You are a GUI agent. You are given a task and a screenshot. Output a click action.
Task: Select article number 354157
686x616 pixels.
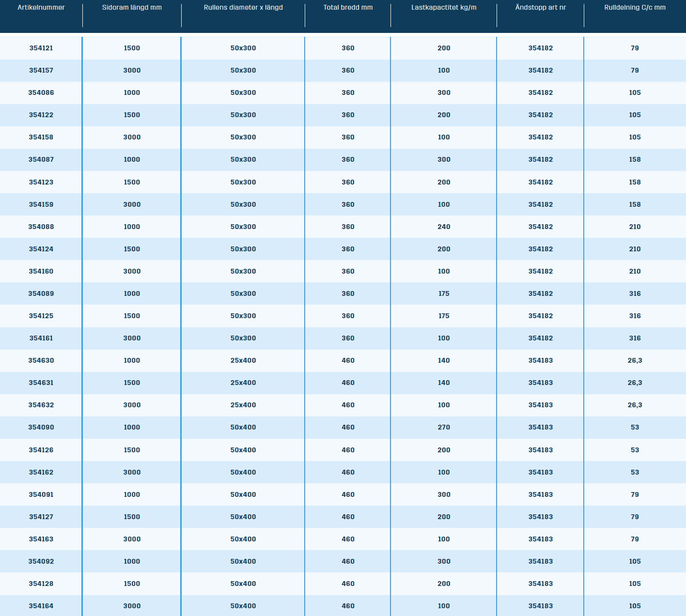[41, 71]
